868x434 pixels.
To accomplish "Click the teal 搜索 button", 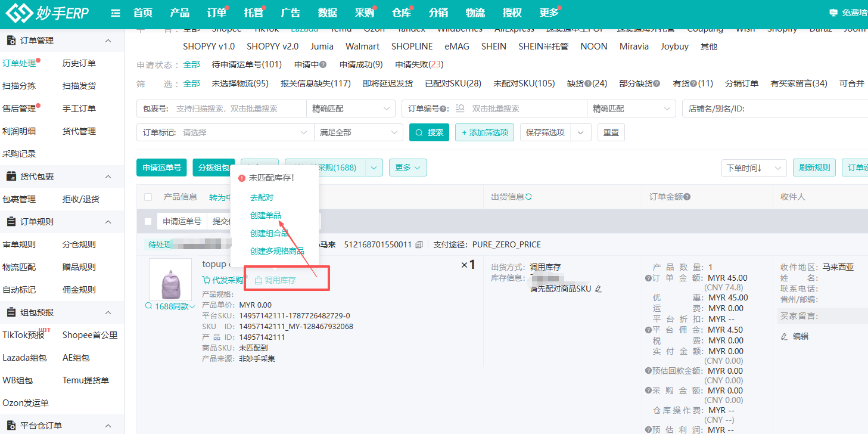I will (429, 132).
